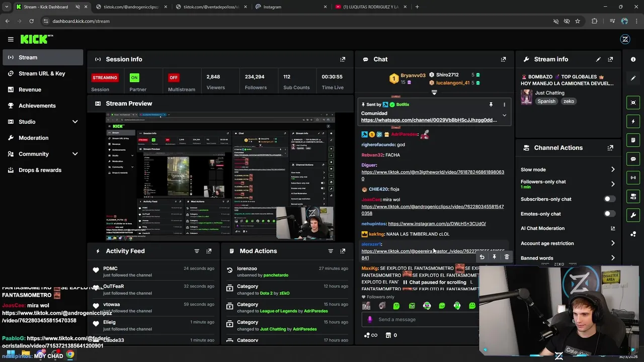Click the first green emote in the quick emote row

[x=396, y=306]
